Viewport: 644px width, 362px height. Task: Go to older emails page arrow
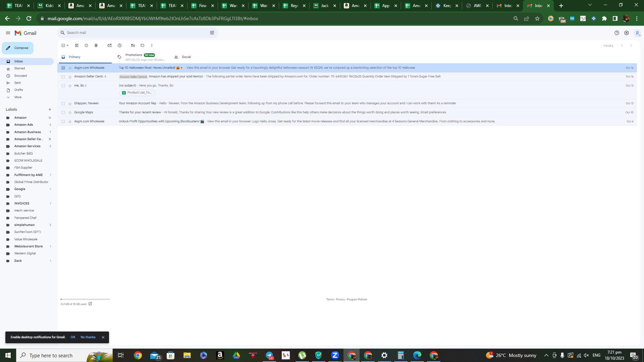point(631,46)
